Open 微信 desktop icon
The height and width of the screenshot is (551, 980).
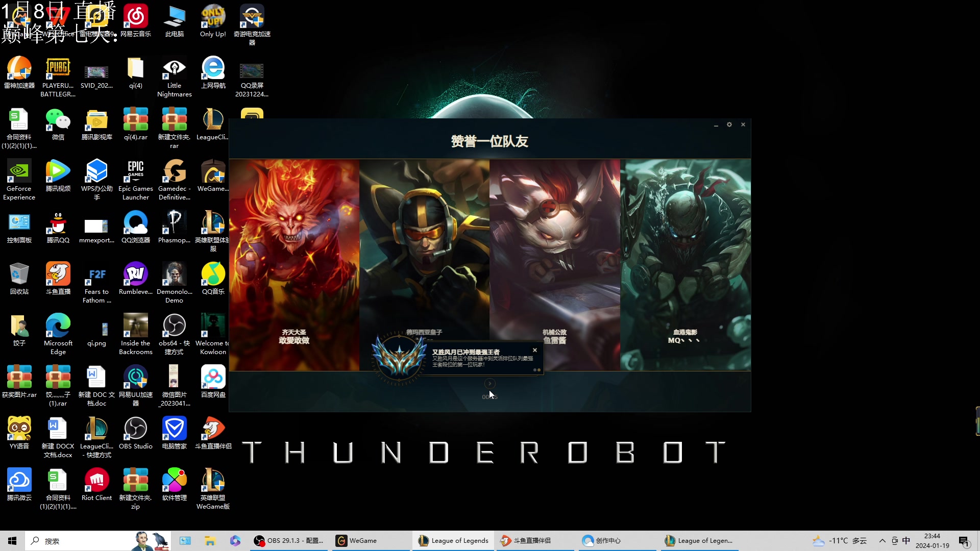point(58,124)
